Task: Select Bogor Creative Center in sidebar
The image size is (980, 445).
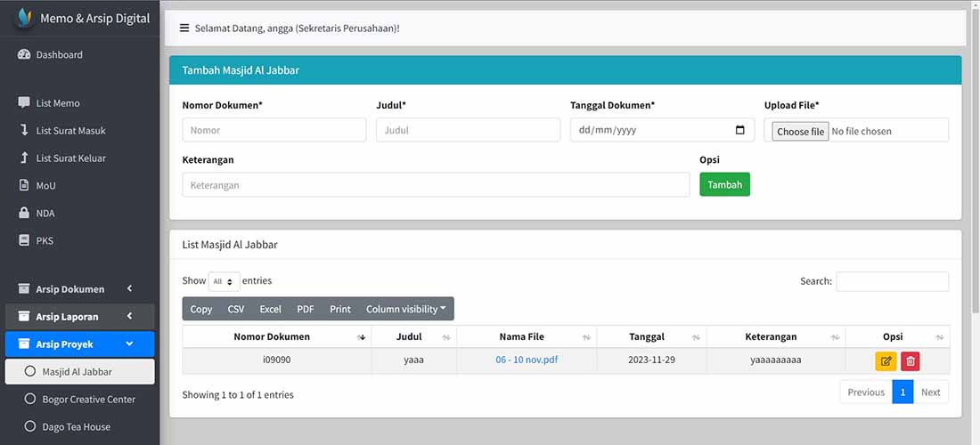Action: point(80,400)
